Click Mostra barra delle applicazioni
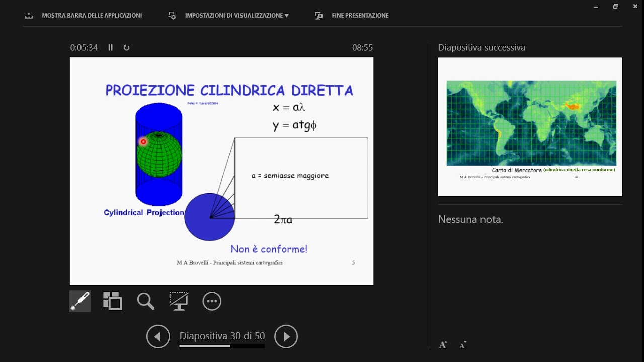Image resolution: width=644 pixels, height=362 pixels. [92, 16]
